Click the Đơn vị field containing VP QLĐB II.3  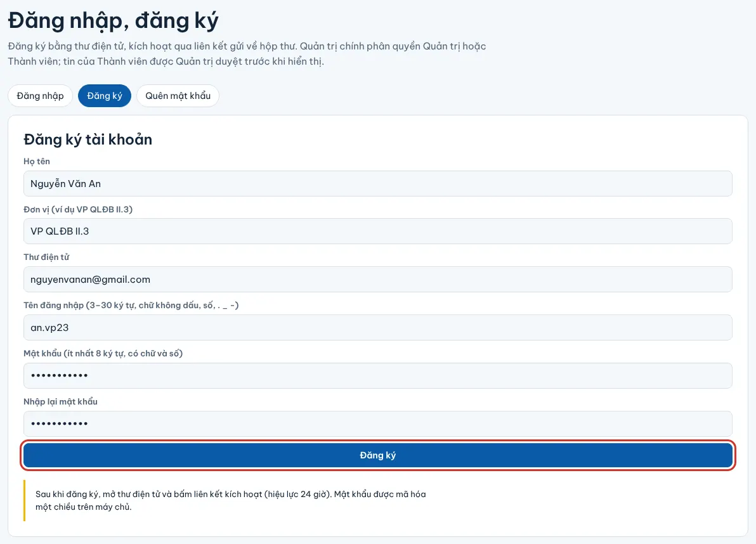point(377,231)
